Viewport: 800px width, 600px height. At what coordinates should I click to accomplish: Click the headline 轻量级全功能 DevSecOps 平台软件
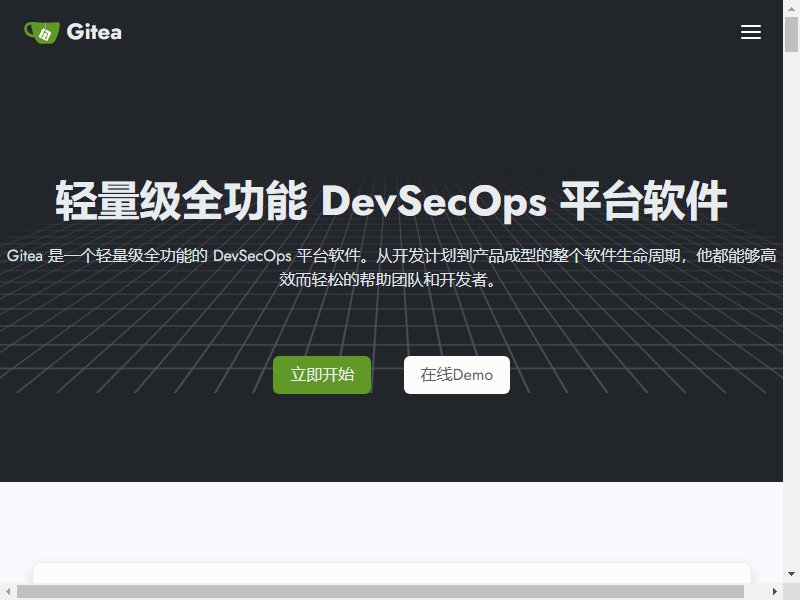391,201
